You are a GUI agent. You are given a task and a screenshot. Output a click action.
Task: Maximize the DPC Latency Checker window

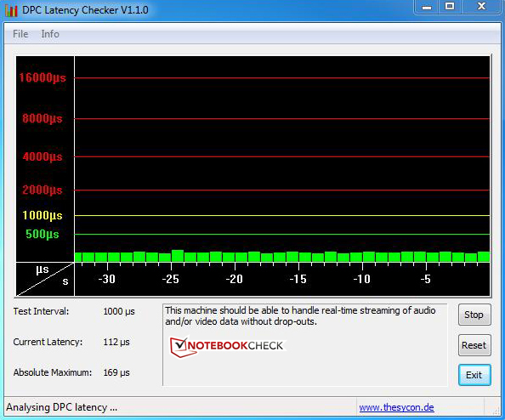[450, 7]
